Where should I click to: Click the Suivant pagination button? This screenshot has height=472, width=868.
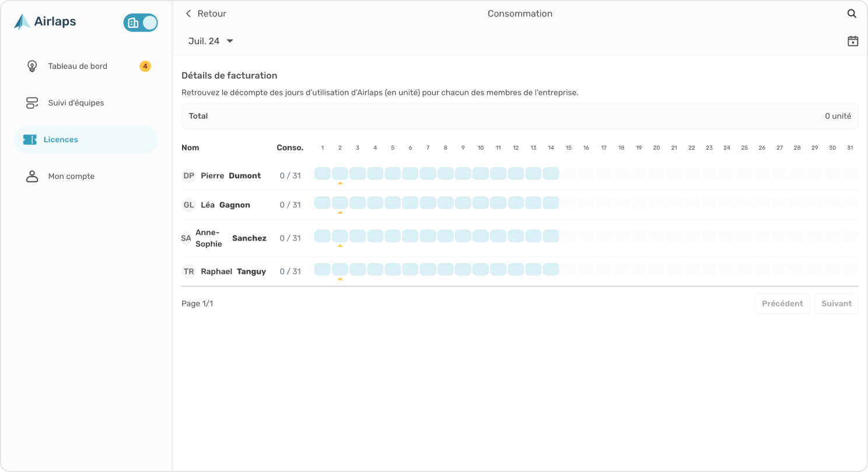836,304
